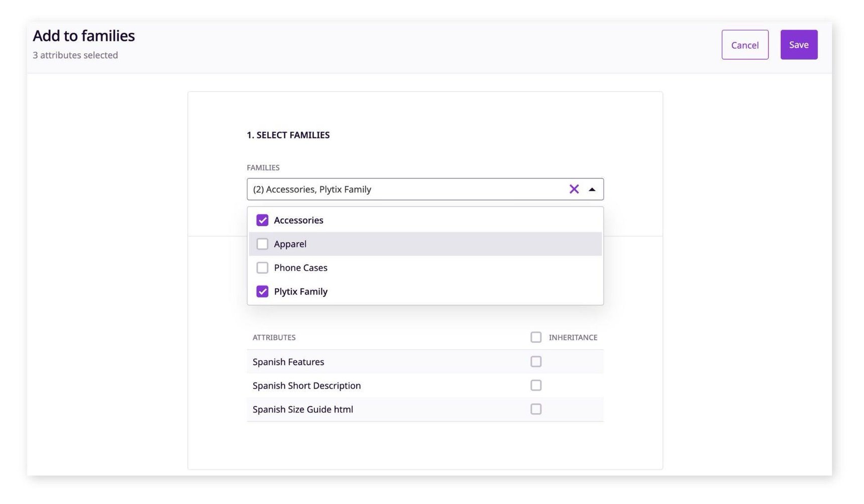Cancel adding attributes to families
The image size is (864, 504).
click(744, 45)
